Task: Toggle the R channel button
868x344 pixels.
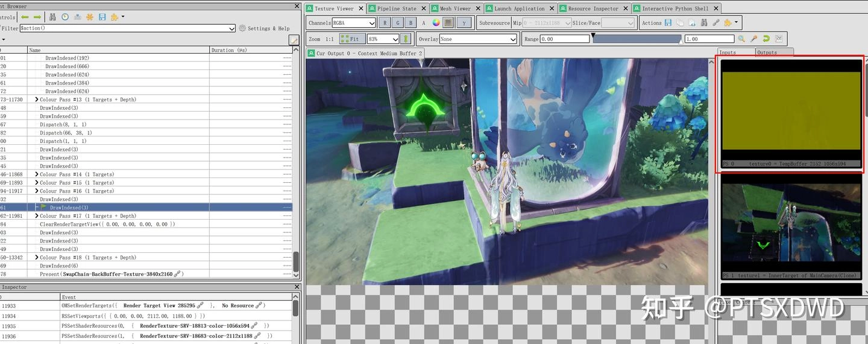Action: coord(385,22)
